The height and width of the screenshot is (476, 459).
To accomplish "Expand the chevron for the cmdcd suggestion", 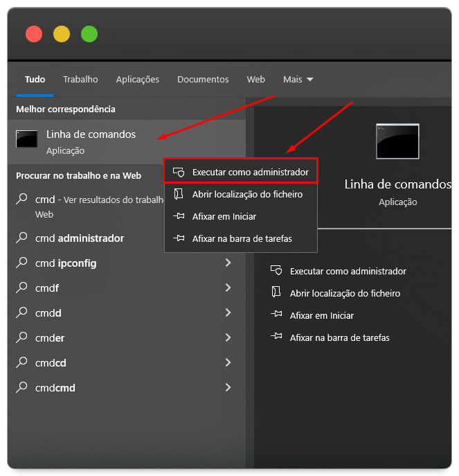I will (228, 362).
